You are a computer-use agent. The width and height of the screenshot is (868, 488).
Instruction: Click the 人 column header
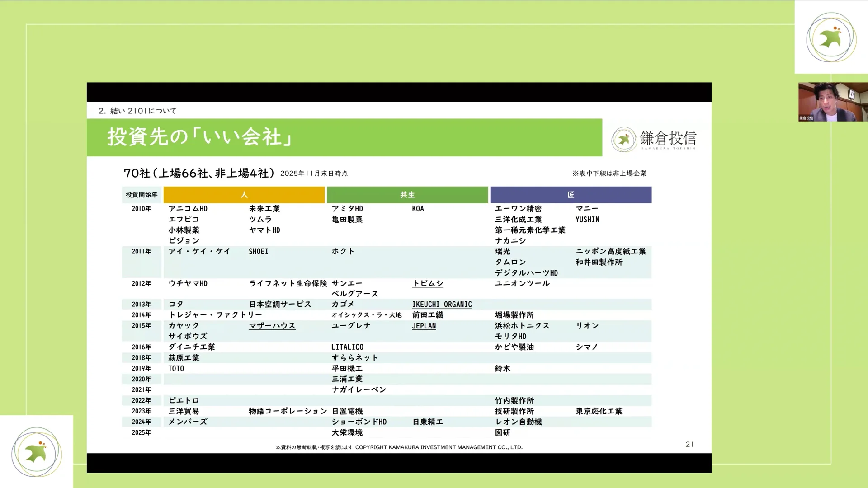(244, 195)
